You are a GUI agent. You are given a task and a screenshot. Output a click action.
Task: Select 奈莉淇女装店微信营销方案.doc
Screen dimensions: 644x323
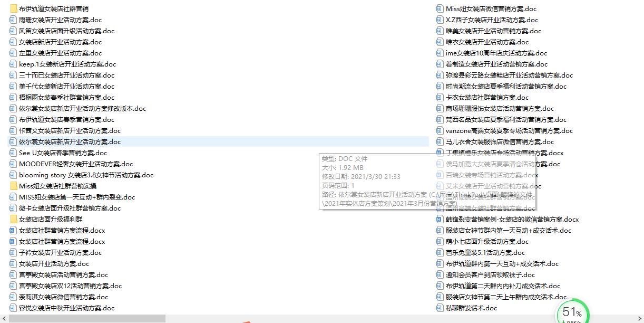63,297
